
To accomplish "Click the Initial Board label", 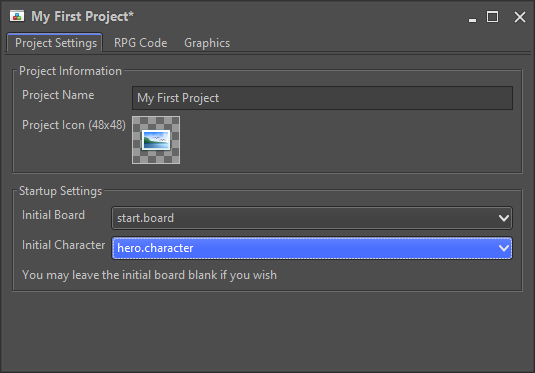I will [53, 215].
